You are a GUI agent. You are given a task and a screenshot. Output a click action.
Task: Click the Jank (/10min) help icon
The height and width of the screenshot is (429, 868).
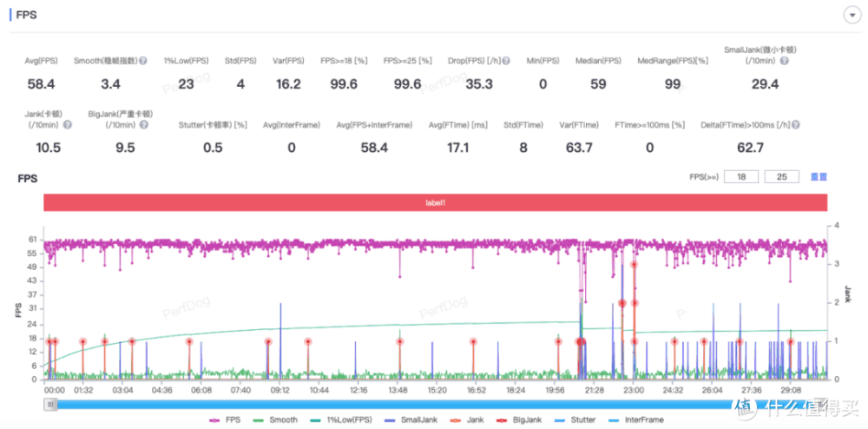68,125
